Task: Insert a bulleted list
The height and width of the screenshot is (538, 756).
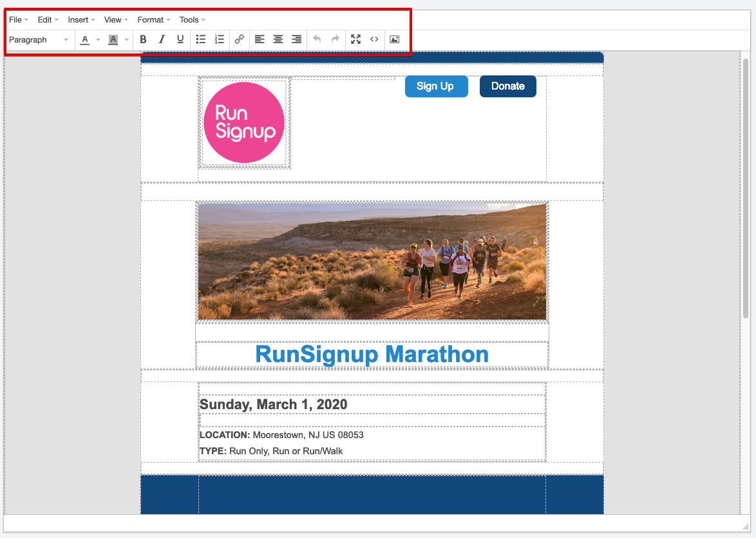Action: (x=201, y=39)
